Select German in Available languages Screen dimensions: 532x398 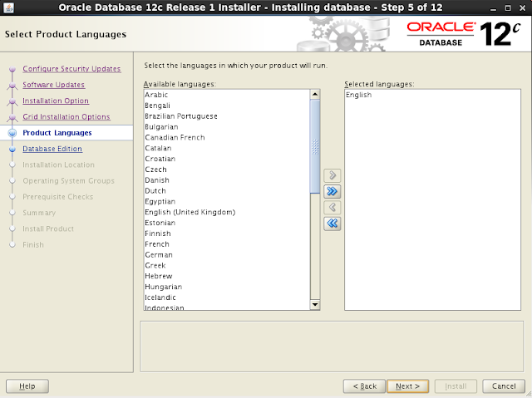(227, 255)
